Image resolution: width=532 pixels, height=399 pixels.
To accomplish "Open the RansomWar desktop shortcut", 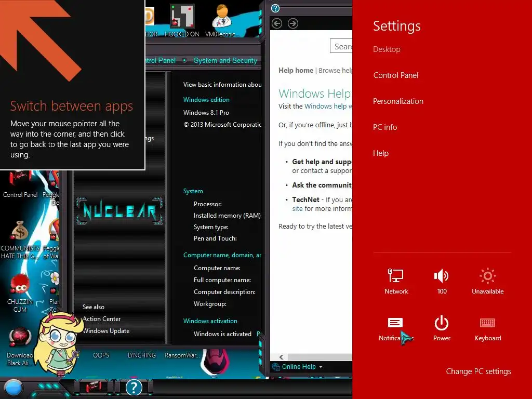I will (182, 355).
